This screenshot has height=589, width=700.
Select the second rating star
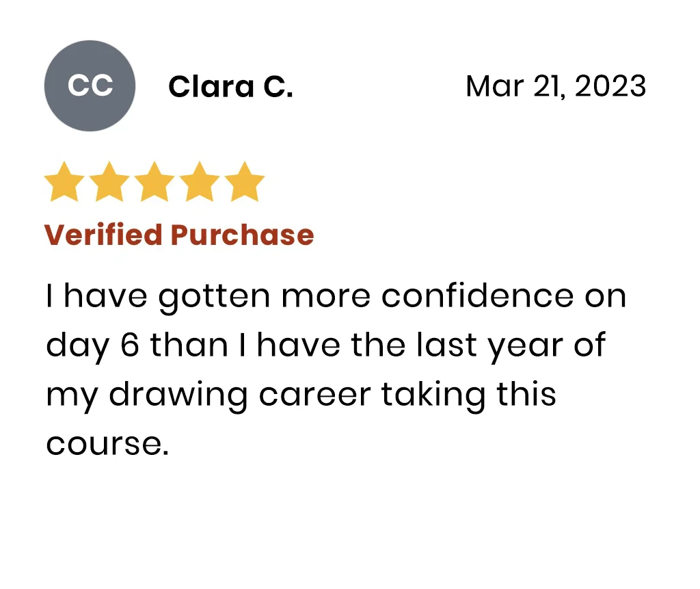(x=109, y=183)
